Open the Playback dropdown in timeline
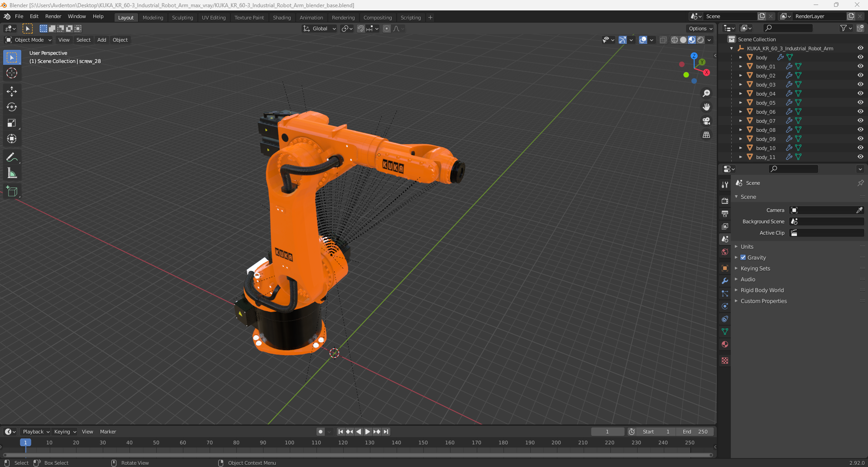The width and height of the screenshot is (868, 467). pos(36,432)
